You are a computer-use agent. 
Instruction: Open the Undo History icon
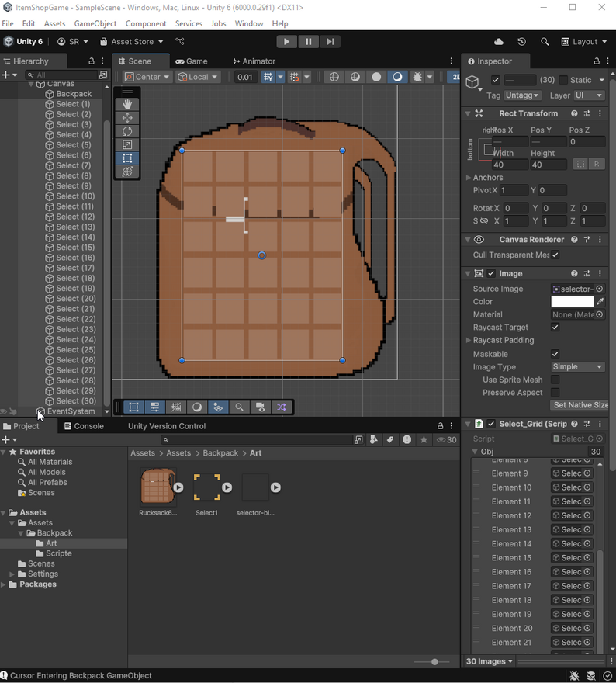point(521,42)
